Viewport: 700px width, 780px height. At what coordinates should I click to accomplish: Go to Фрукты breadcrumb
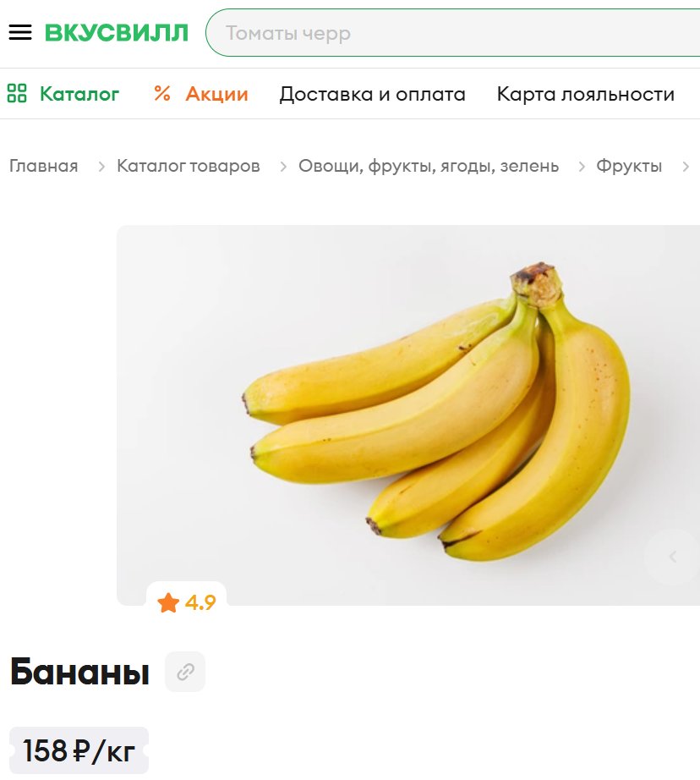(629, 166)
